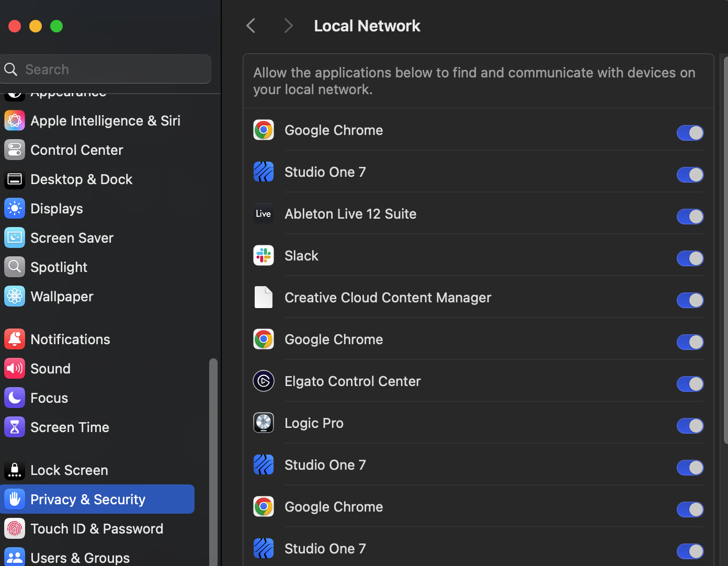This screenshot has width=728, height=566.
Task: Open Displays settings pane
Action: [97, 209]
